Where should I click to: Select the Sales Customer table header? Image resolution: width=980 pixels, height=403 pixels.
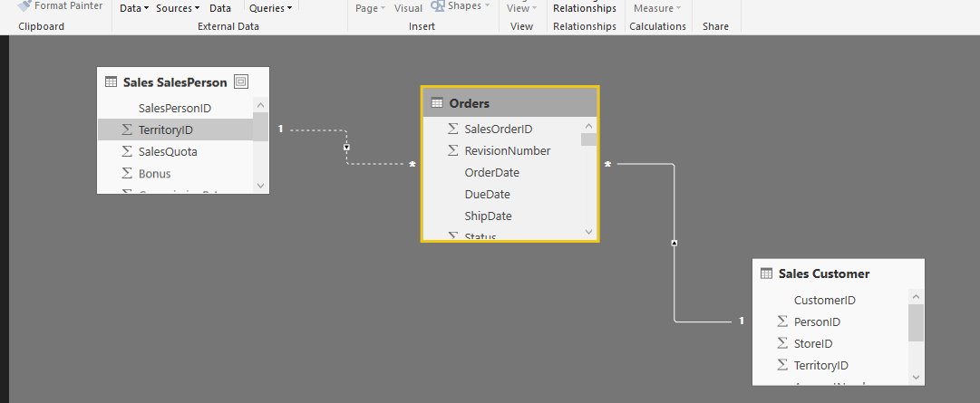(x=839, y=273)
